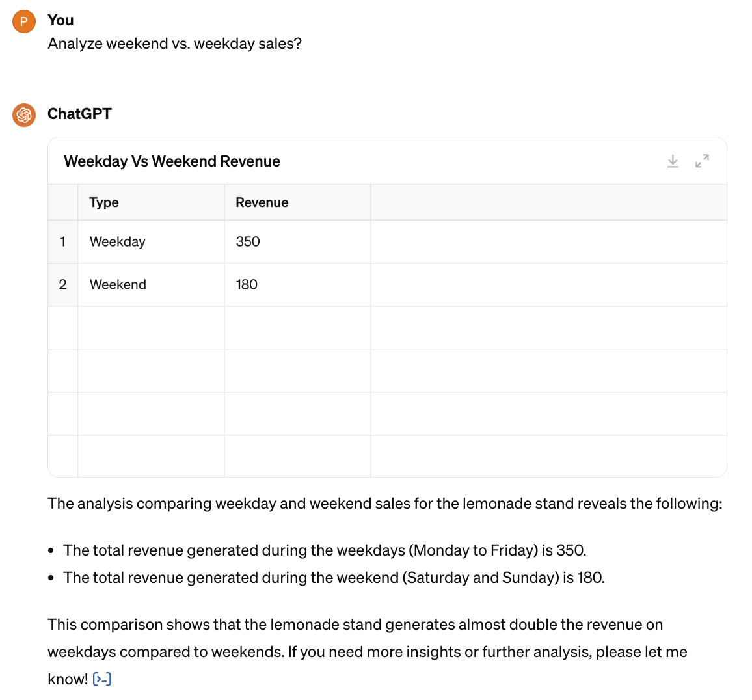Click the ChatGPT sender name
The image size is (752, 700).
tap(79, 114)
